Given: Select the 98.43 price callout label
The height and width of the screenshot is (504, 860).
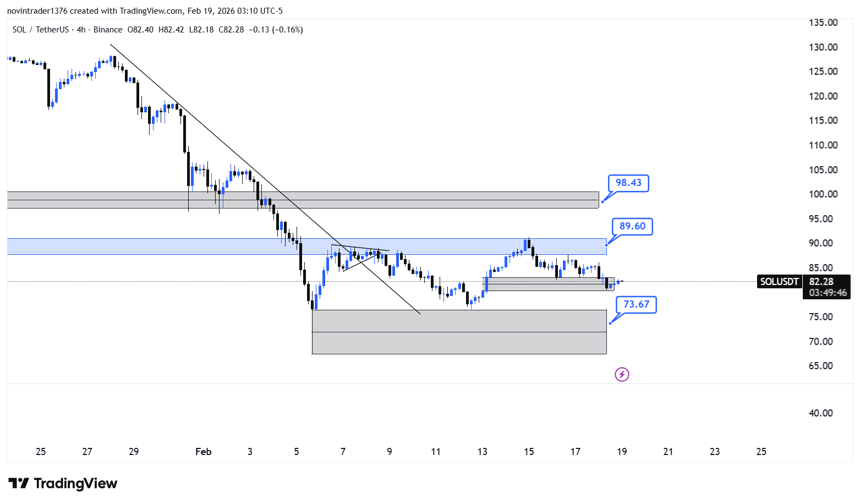Looking at the screenshot, I should point(628,183).
